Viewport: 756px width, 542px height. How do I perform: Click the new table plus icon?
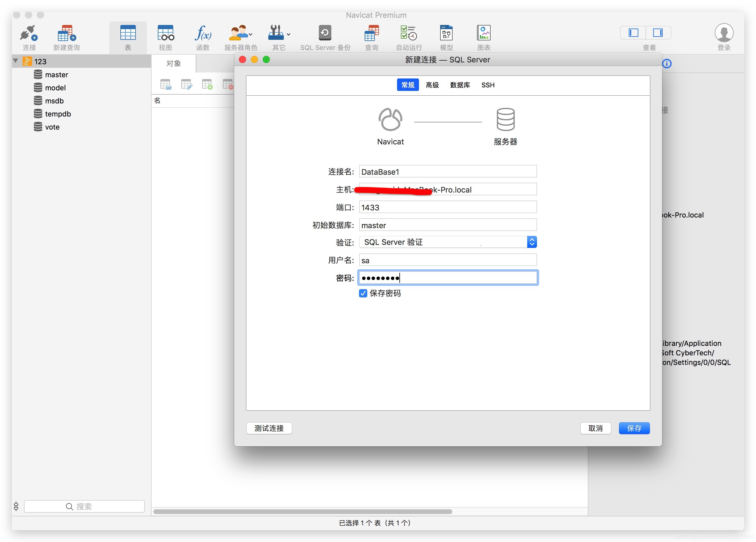pos(207,84)
